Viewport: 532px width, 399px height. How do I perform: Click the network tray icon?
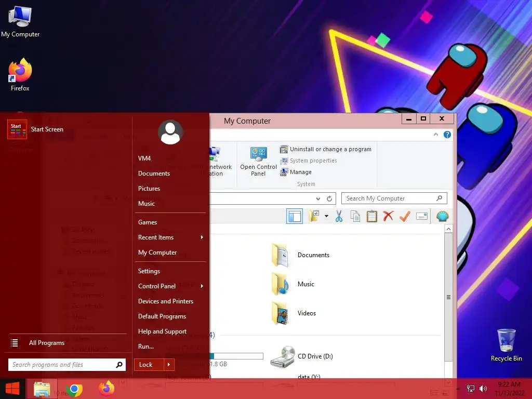pyautogui.click(x=471, y=389)
